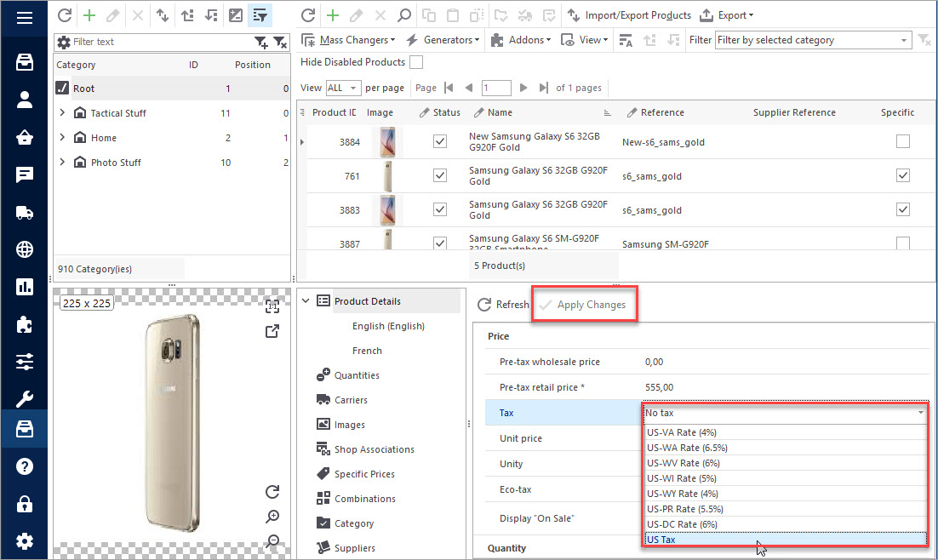Sort products by Name column header
Image resolution: width=938 pixels, height=560 pixels.
click(500, 112)
